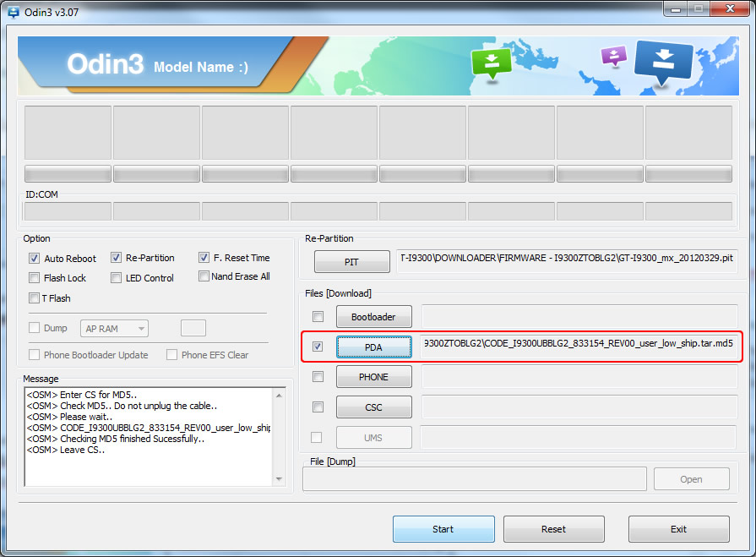Click the 'Check MD5.. Do not unplug' log line

[122, 406]
